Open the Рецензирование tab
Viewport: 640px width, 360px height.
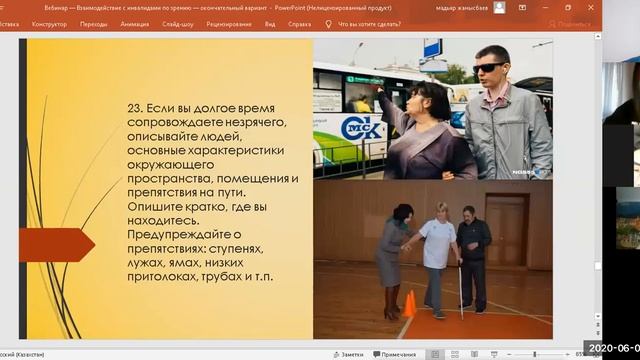pyautogui.click(x=229, y=24)
